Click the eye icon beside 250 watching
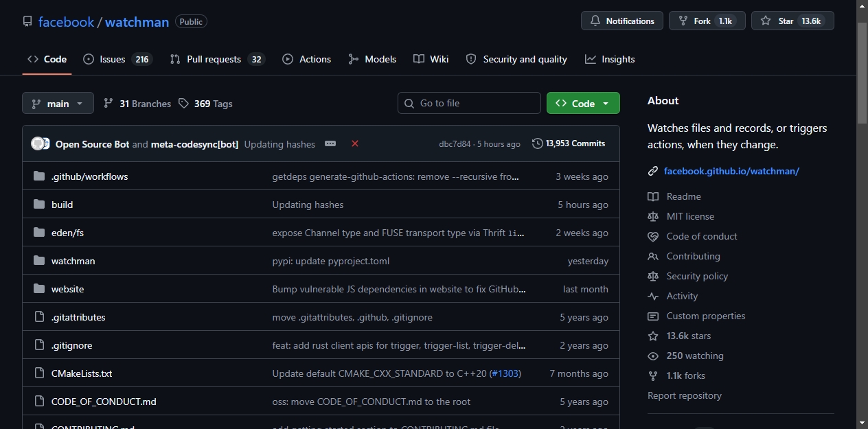Screen dimensions: 868x429 [653, 356]
